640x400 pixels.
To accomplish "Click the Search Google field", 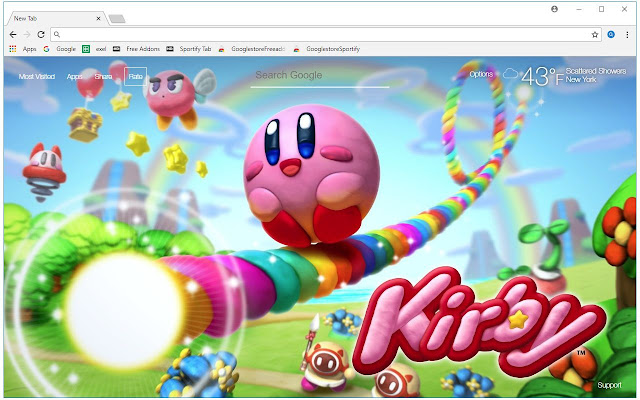I will [320, 76].
